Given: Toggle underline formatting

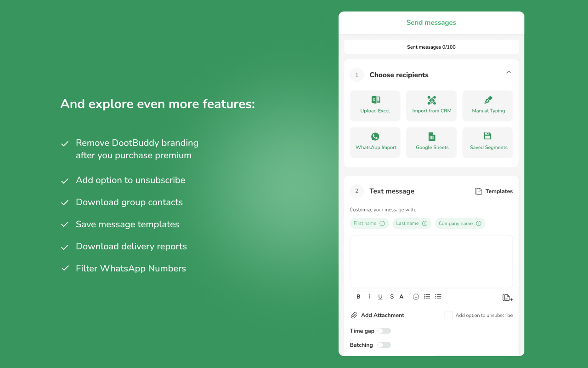Looking at the screenshot, I should click(x=380, y=297).
